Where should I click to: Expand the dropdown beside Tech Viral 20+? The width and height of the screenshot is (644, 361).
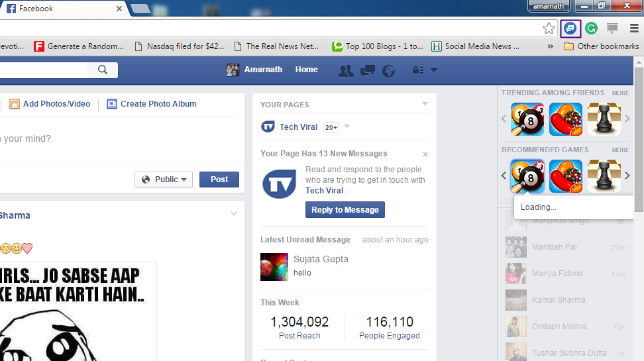pos(347,127)
